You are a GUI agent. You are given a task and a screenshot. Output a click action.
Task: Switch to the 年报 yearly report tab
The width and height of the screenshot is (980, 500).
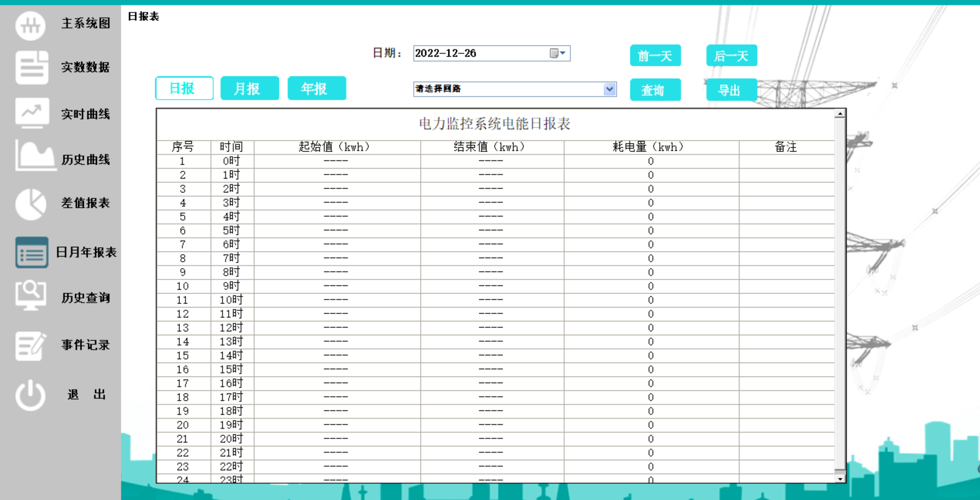click(316, 88)
